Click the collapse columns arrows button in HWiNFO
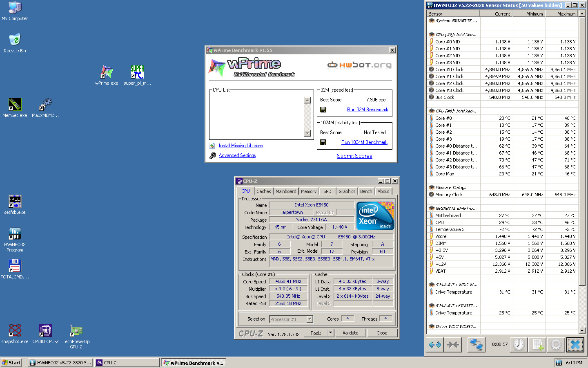588x368 pixels. [453, 345]
